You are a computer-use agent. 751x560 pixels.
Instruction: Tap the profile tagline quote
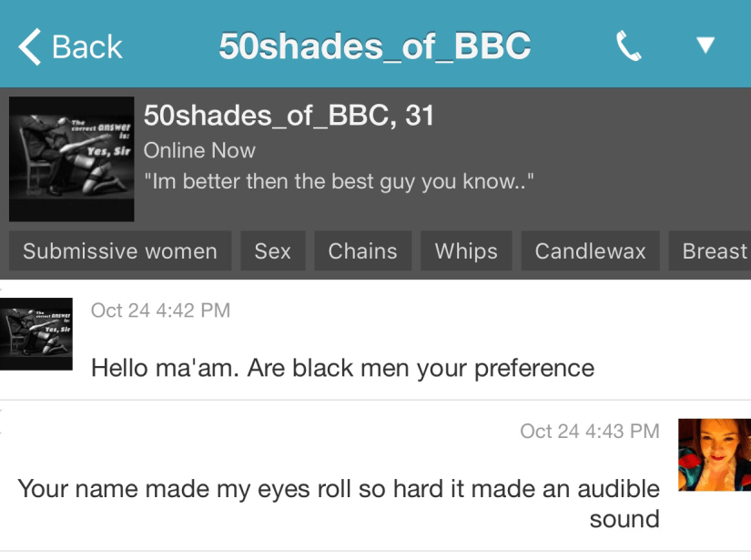tap(339, 181)
